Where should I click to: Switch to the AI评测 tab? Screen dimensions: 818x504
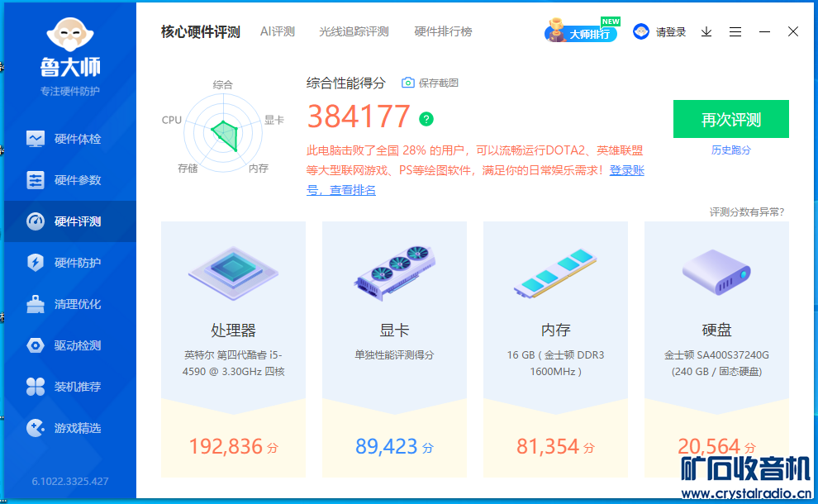coord(278,32)
